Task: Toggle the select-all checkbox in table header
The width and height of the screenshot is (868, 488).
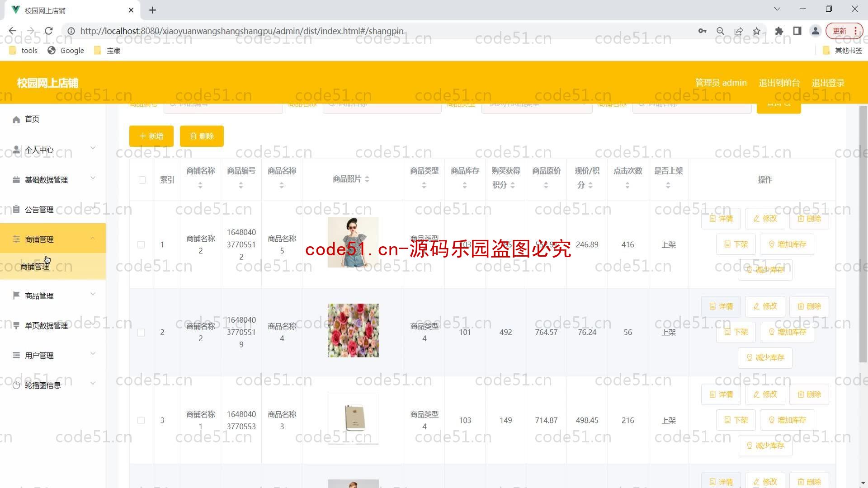Action: (142, 180)
